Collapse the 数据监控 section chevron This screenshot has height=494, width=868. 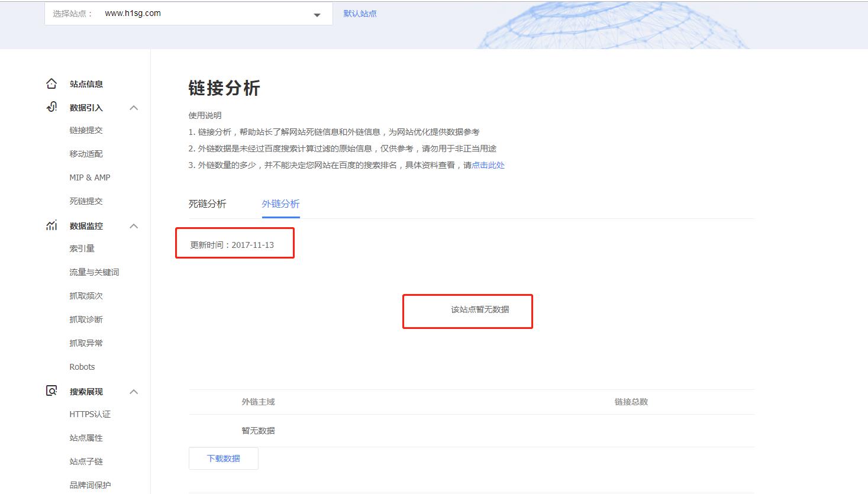[134, 226]
